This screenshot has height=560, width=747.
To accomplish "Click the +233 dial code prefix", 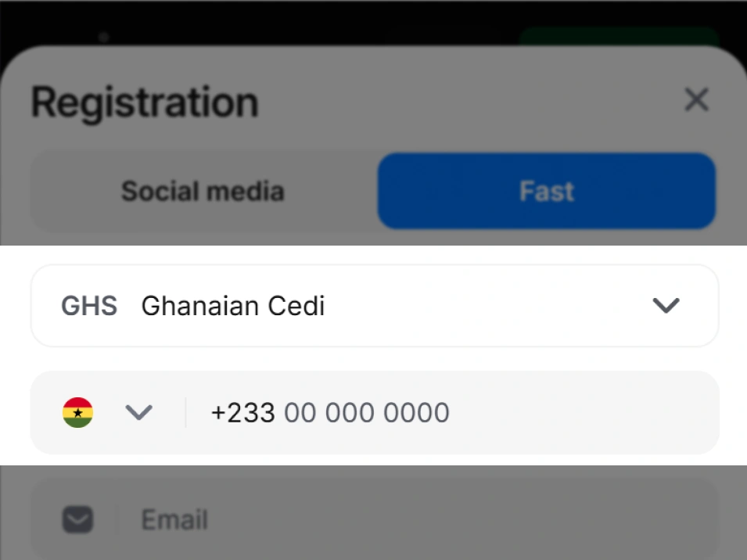I will (242, 412).
